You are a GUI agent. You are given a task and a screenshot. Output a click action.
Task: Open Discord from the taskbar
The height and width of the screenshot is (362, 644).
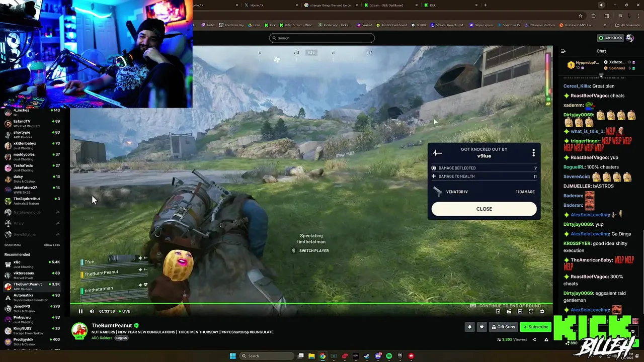pos(378,356)
